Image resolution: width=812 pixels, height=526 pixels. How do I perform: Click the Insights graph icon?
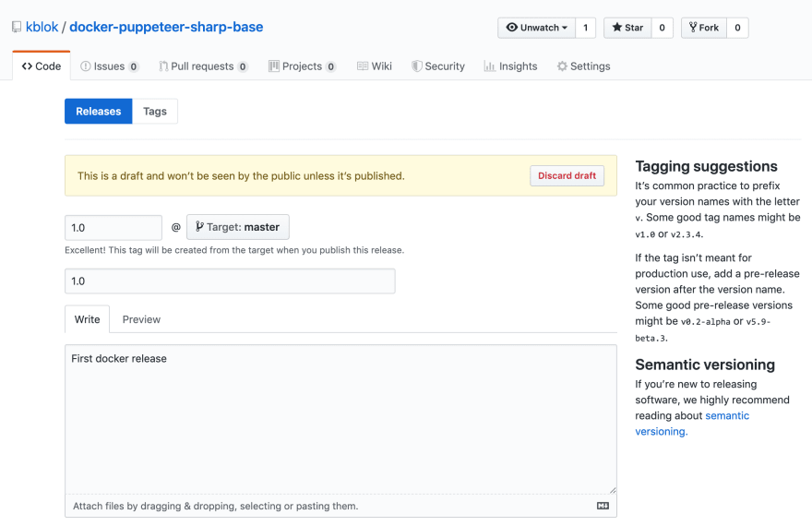coord(489,66)
